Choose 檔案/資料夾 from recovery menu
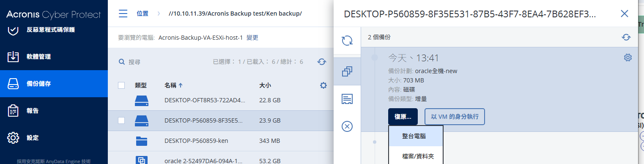Image resolution: width=644 pixels, height=164 pixels. click(416, 156)
